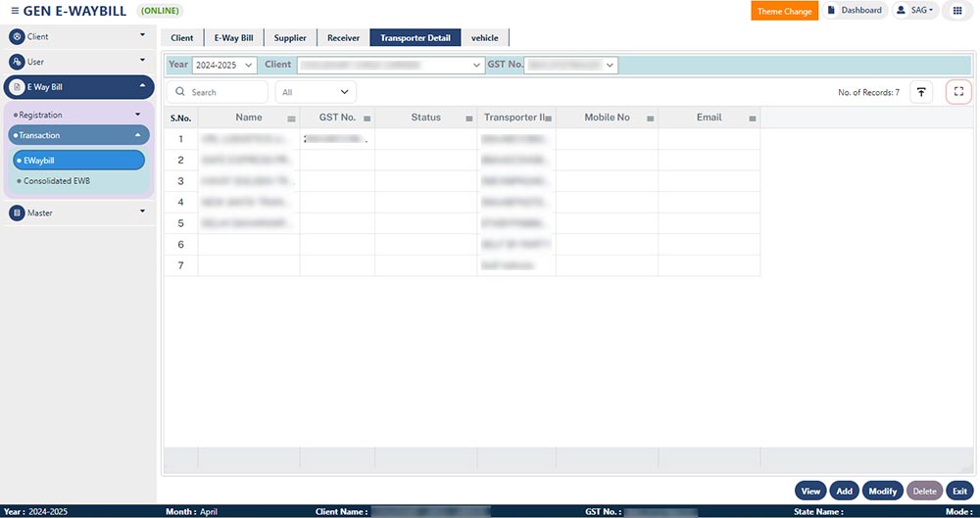Select Consolidated EWB in sidebar
Screen dimensions: 980x518
[58, 181]
